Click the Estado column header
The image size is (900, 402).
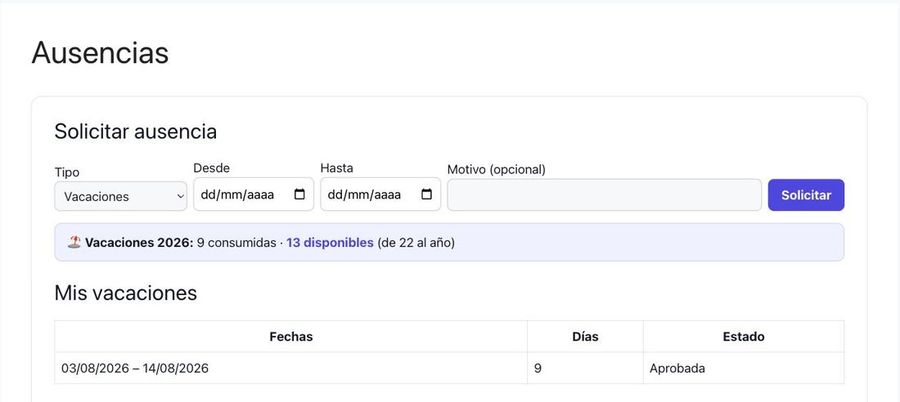(x=743, y=337)
